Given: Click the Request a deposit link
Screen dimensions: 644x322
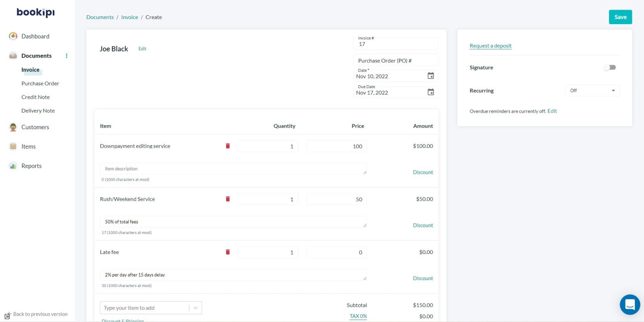Looking at the screenshot, I should (490, 46).
